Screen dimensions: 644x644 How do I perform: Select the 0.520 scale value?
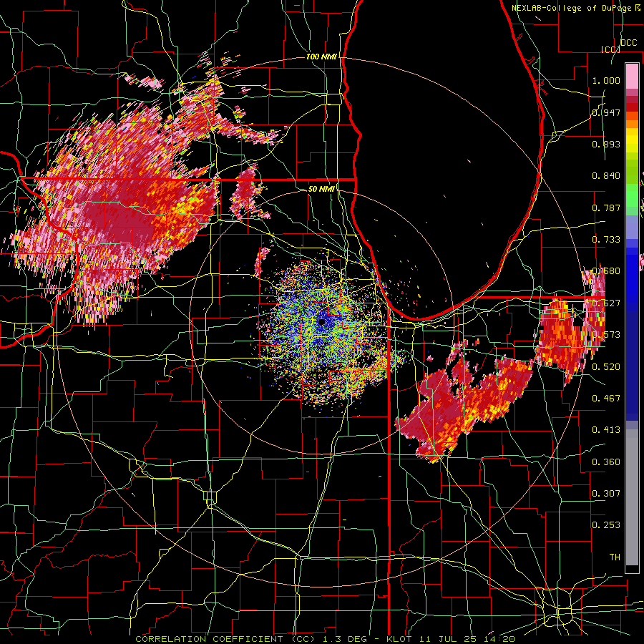point(606,367)
